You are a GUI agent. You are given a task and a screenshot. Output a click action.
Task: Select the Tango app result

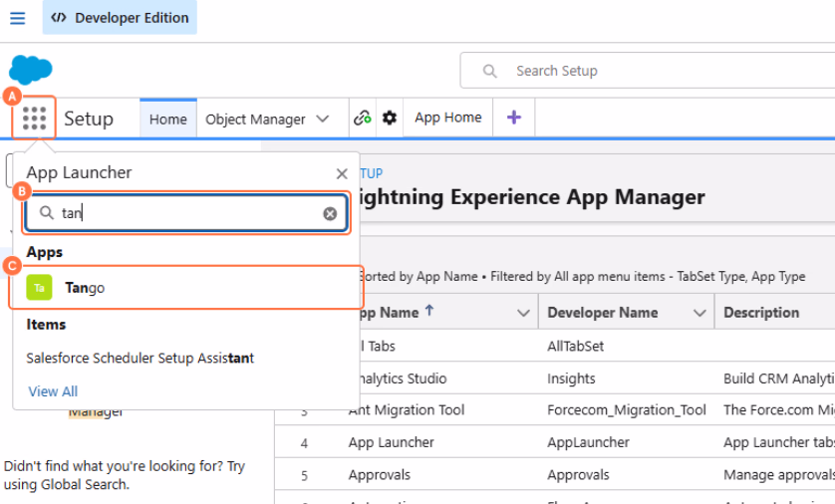[x=186, y=288]
